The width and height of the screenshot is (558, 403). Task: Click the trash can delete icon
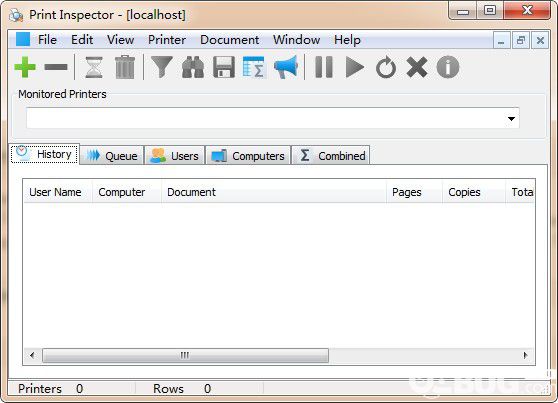(125, 67)
